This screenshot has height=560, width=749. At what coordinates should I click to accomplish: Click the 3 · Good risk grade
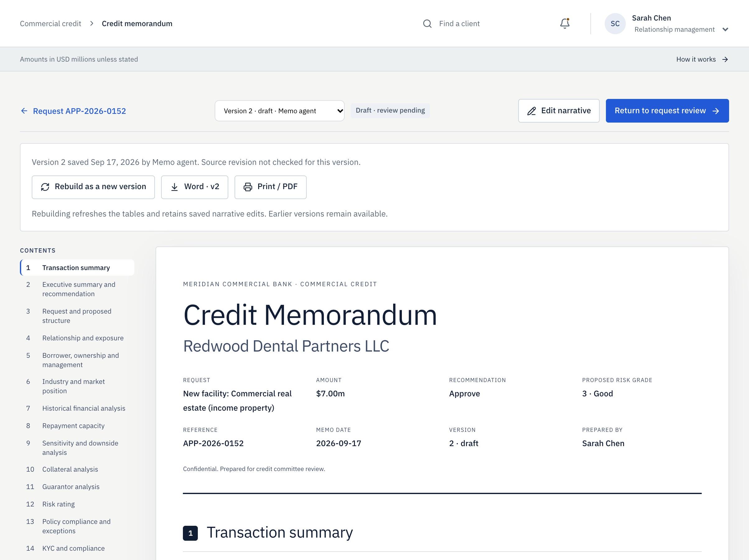[597, 394]
